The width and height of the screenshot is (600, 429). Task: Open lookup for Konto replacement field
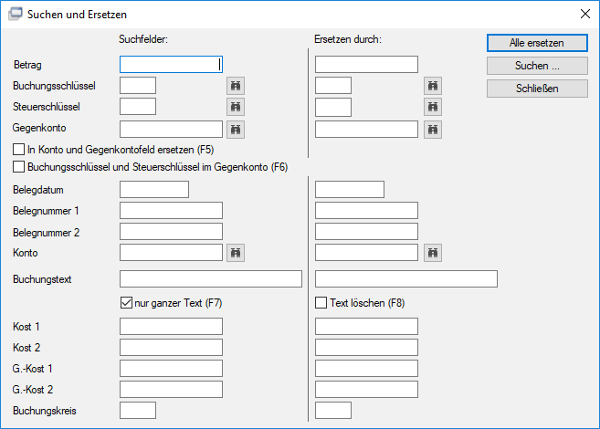[x=433, y=253]
